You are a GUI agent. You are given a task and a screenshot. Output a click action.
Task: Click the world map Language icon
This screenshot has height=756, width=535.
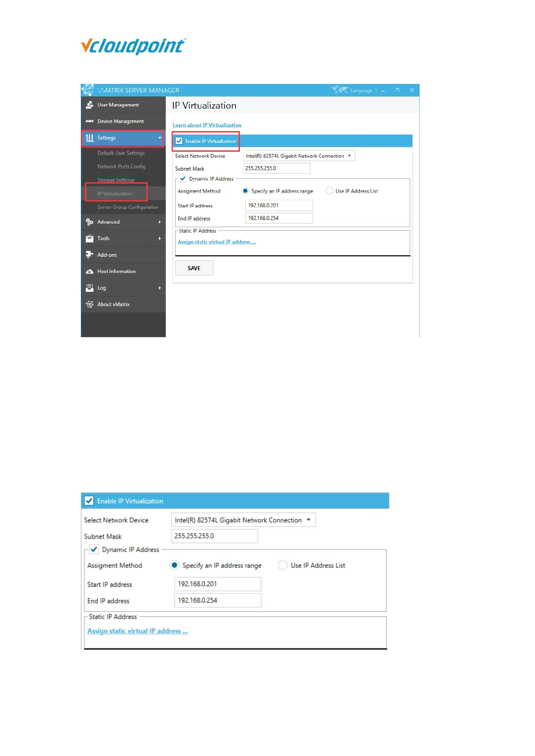click(340, 90)
